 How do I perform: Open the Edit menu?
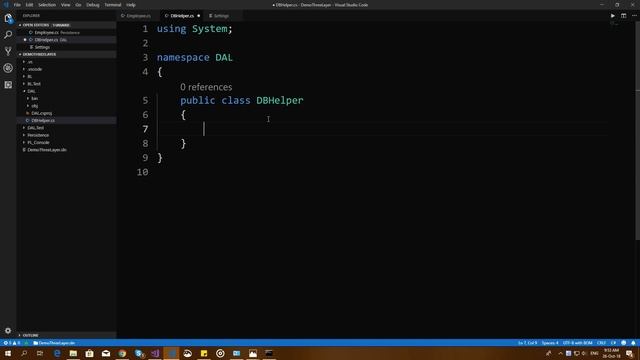[x=29, y=5]
